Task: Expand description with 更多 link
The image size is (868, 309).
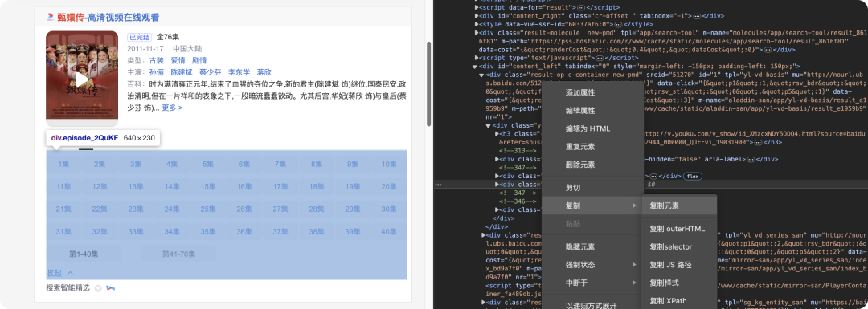Action: (172, 108)
